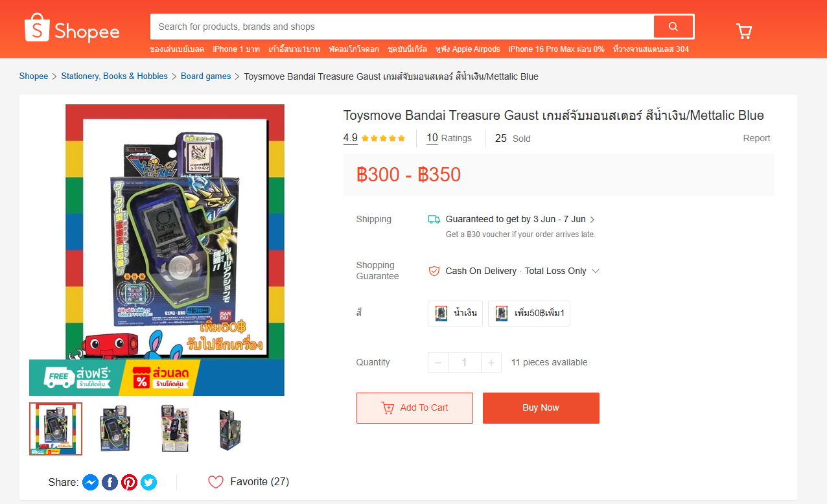Decrease quantity with minus button
The image size is (827, 504).
pyautogui.click(x=438, y=363)
